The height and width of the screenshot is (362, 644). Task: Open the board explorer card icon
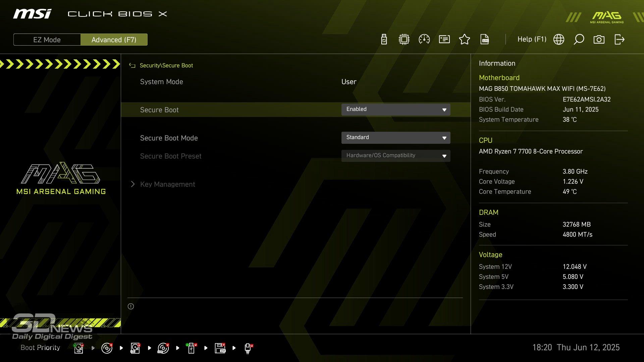pyautogui.click(x=444, y=39)
